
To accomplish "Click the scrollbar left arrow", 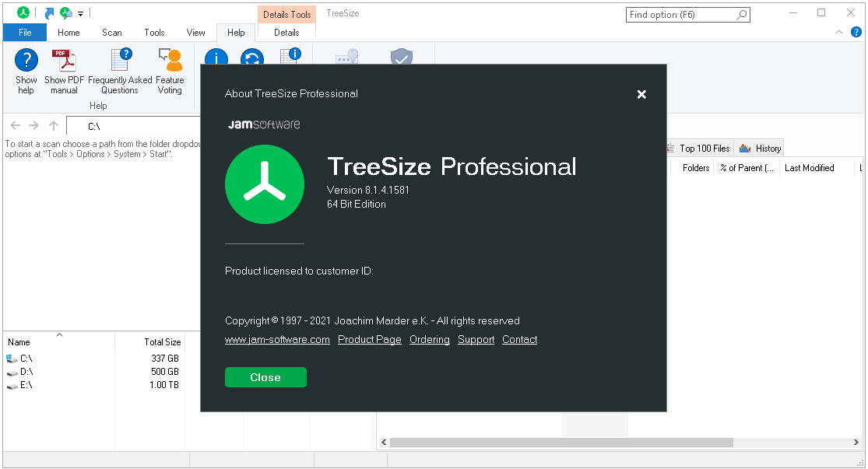I will [x=384, y=443].
